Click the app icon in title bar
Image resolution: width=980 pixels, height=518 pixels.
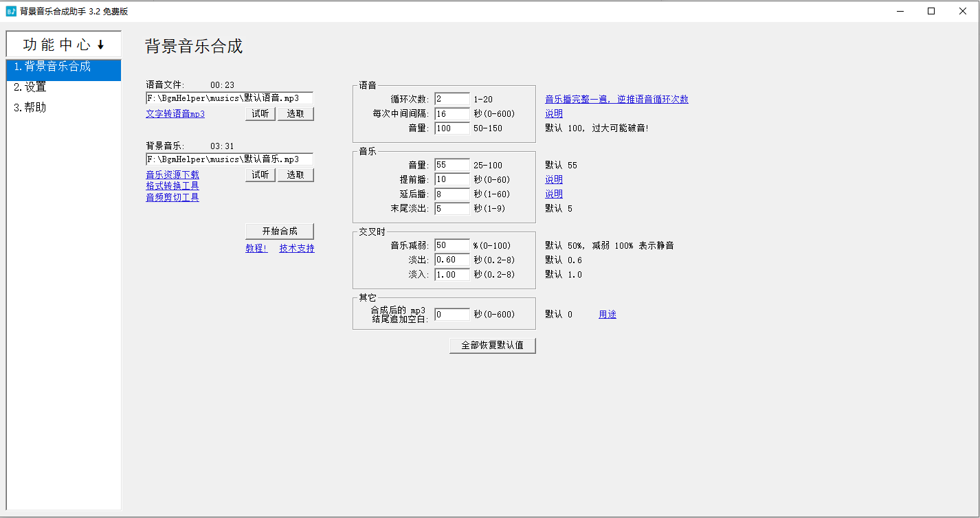pyautogui.click(x=10, y=11)
